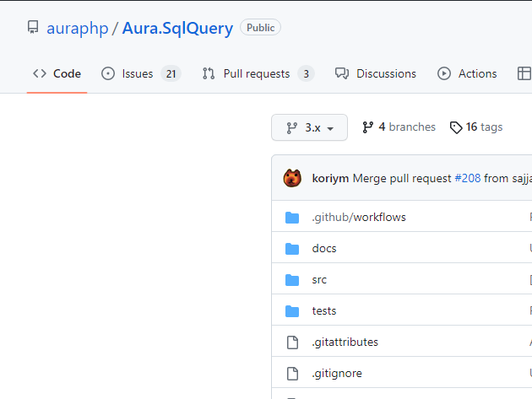
Task: Switch to the Code tab
Action: (57, 73)
